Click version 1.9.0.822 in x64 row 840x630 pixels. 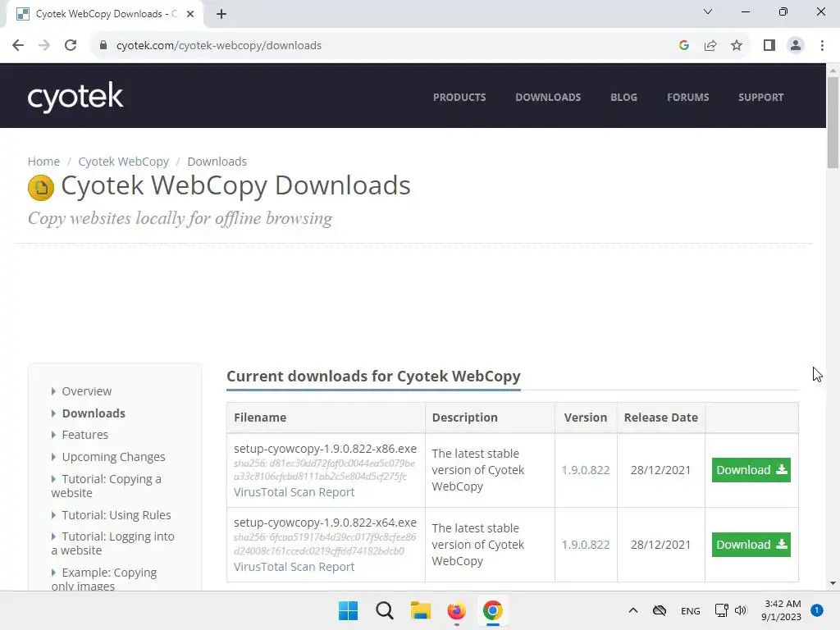(586, 545)
